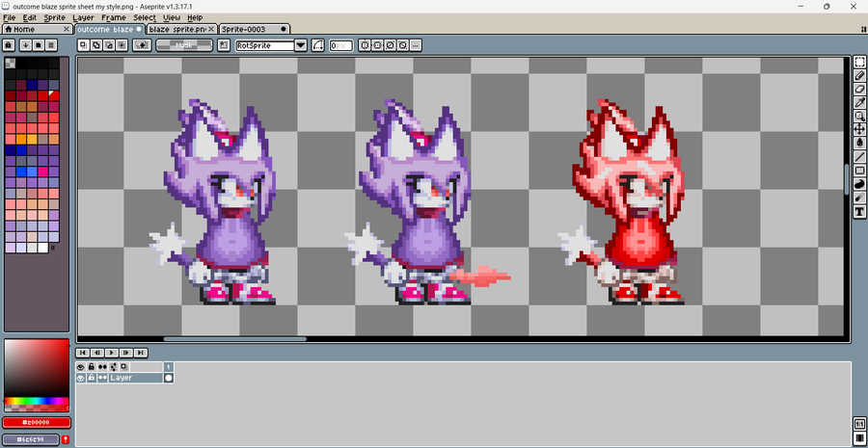Select the Line tool
This screenshot has width=868, height=448.
859,156
